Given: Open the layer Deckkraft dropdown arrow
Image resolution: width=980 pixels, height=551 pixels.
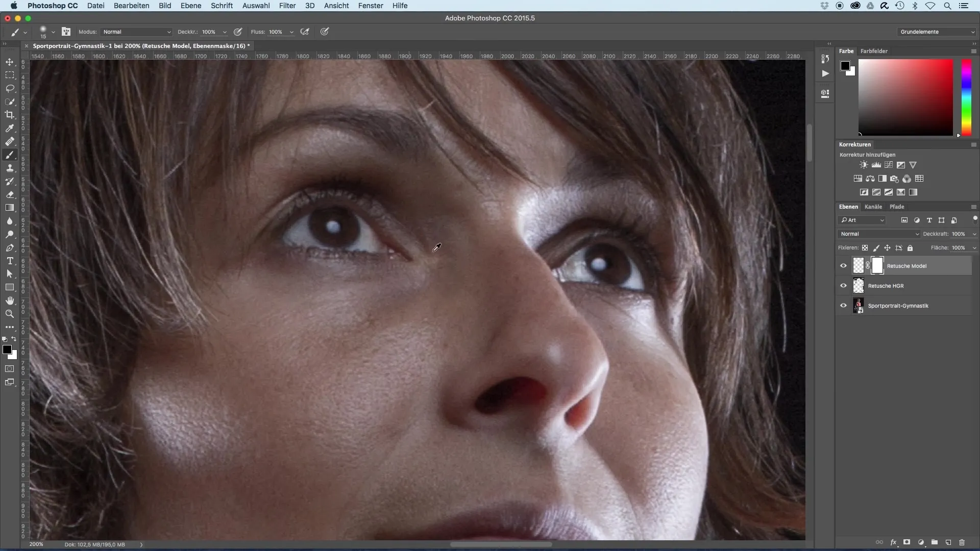Looking at the screenshot, I should click(x=974, y=234).
